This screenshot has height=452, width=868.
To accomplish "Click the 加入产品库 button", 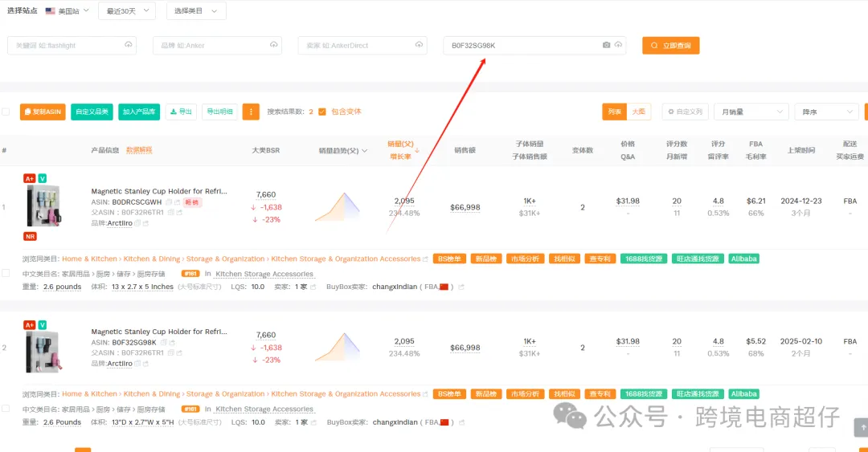I will pyautogui.click(x=139, y=112).
